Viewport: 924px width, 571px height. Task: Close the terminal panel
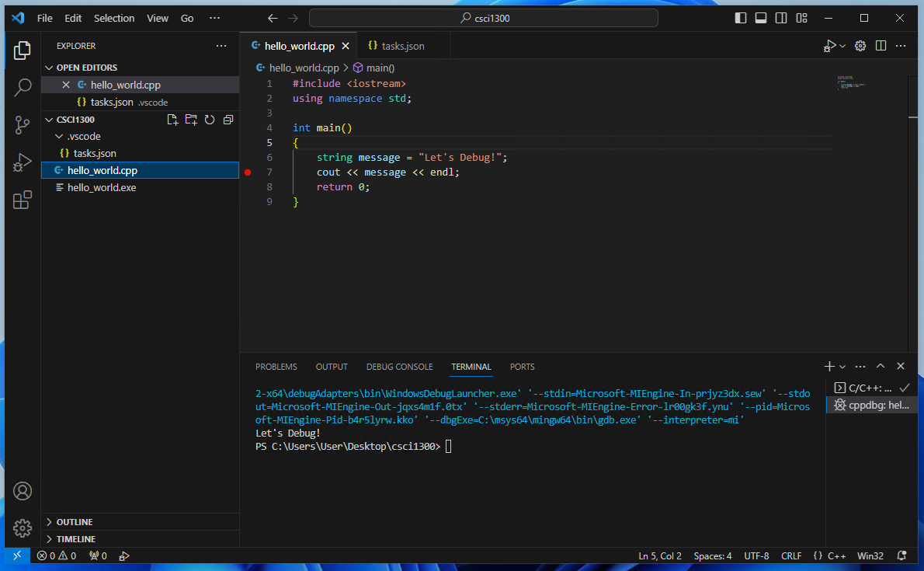click(x=901, y=367)
